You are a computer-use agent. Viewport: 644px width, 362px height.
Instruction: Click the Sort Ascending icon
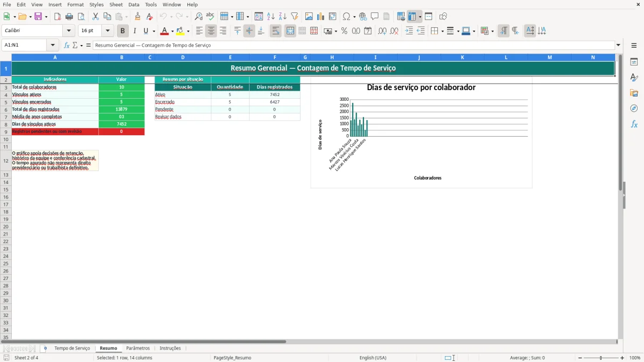point(271,17)
